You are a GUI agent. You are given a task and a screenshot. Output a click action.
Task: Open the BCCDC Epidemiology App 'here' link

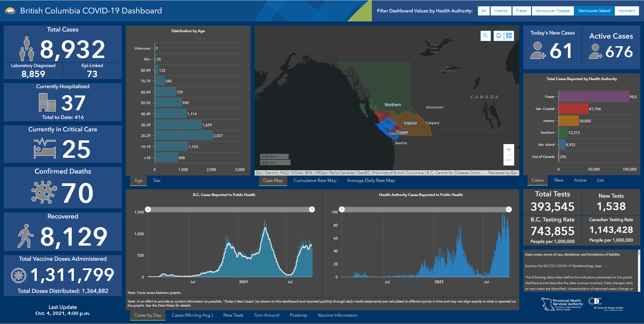click(x=605, y=266)
